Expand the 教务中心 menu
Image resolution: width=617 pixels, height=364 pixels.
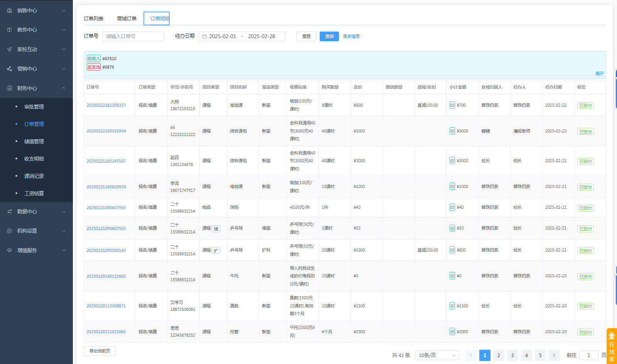[x=64, y=30]
